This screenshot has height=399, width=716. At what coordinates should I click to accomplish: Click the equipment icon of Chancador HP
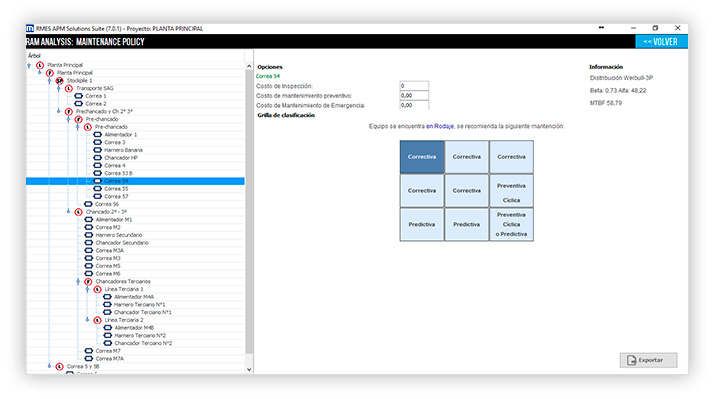tap(97, 158)
